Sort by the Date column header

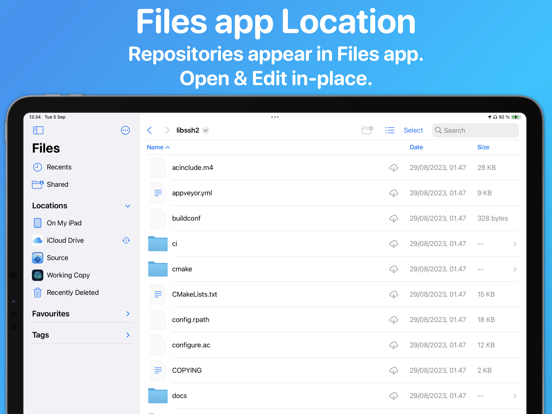[416, 147]
